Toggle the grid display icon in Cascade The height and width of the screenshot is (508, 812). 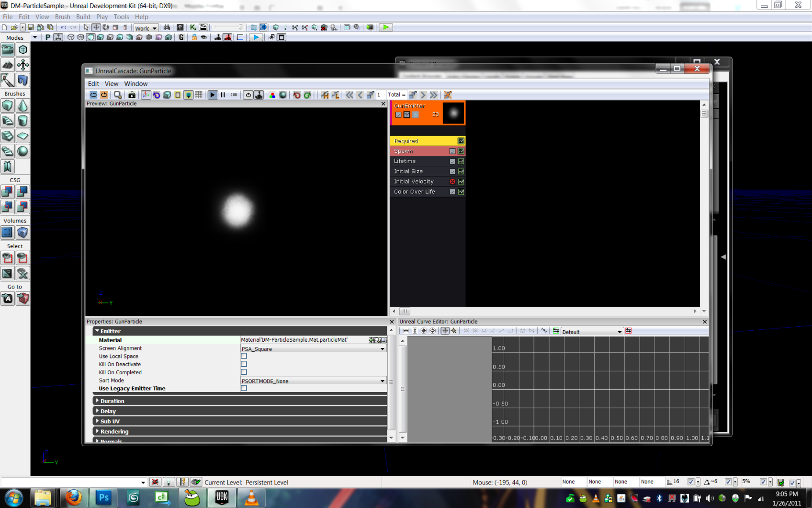(x=199, y=95)
